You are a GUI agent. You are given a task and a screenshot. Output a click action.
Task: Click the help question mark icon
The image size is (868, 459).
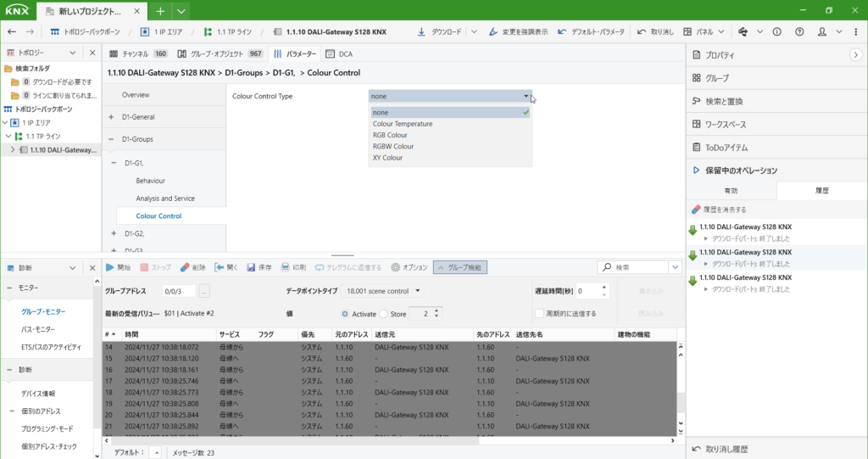tap(799, 32)
